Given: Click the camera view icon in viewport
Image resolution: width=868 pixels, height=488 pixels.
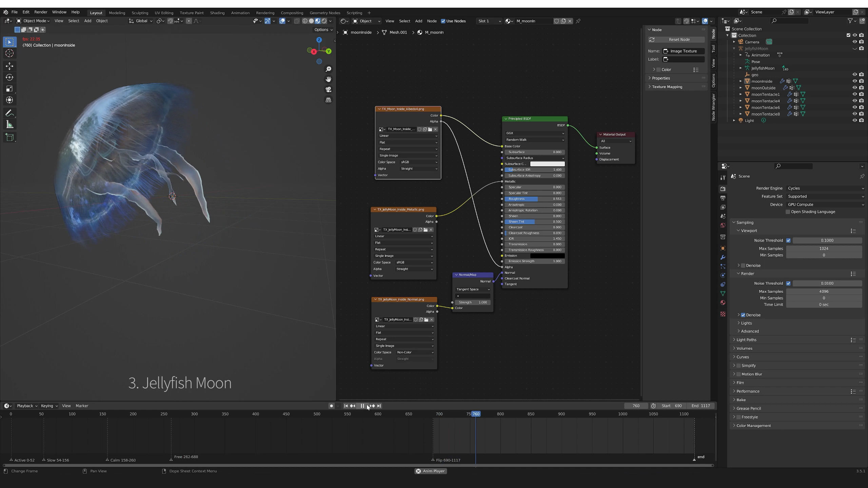Looking at the screenshot, I should (x=328, y=90).
